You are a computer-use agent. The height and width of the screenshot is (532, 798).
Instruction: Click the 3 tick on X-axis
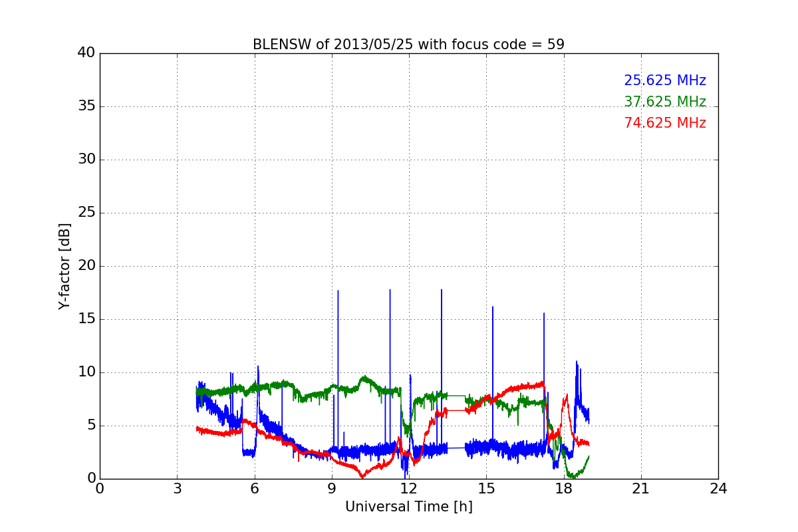pyautogui.click(x=177, y=489)
